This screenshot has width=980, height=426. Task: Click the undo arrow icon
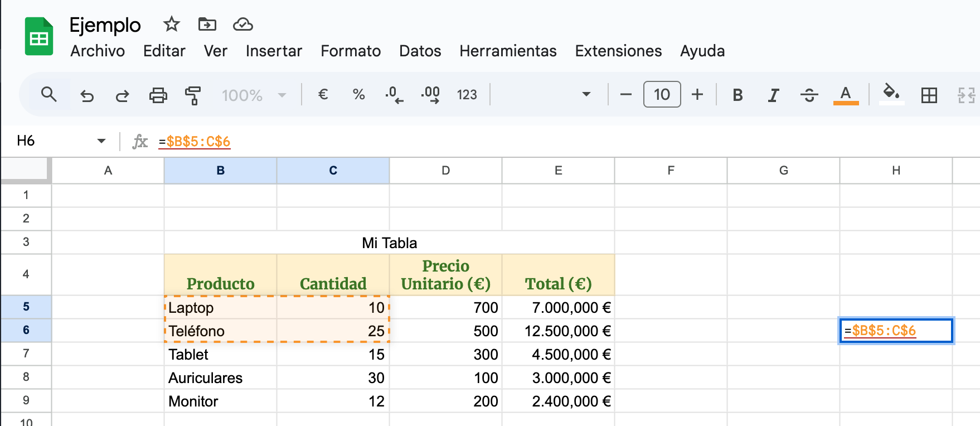coord(87,95)
